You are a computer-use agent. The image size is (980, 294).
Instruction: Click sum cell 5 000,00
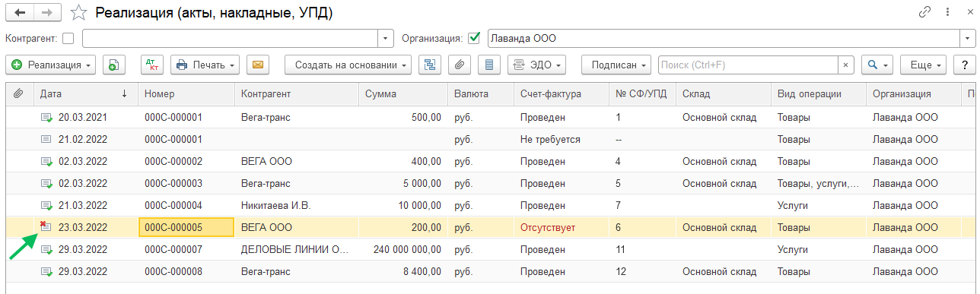coord(402,184)
